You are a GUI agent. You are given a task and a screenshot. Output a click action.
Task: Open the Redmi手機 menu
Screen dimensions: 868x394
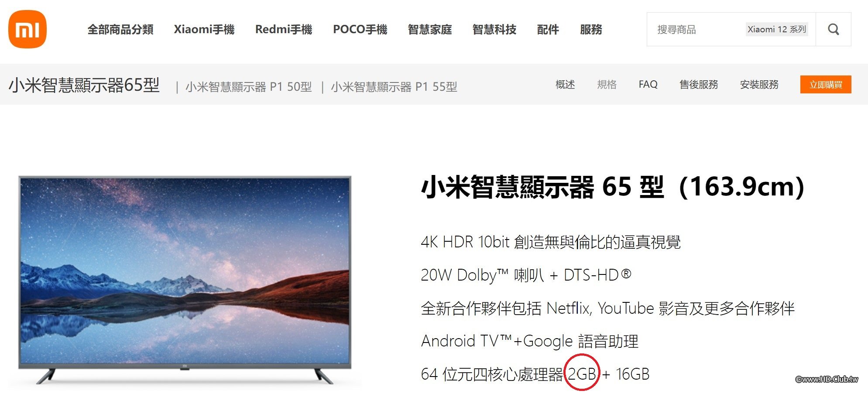284,30
